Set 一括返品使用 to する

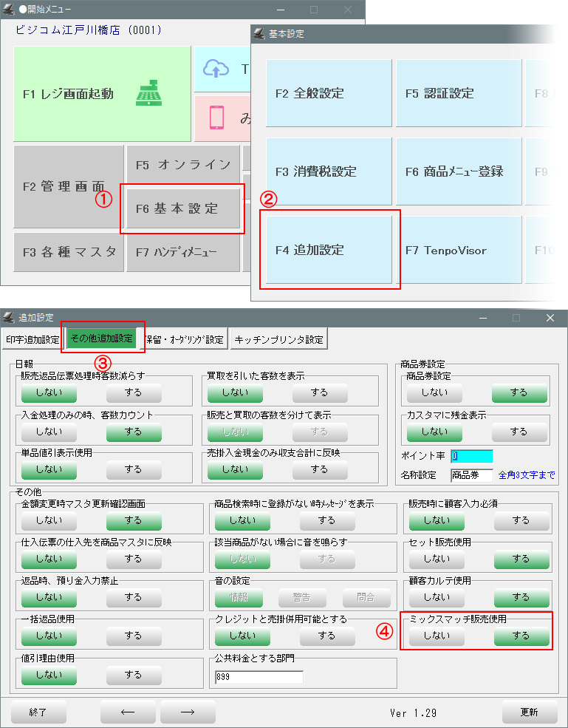[133, 635]
